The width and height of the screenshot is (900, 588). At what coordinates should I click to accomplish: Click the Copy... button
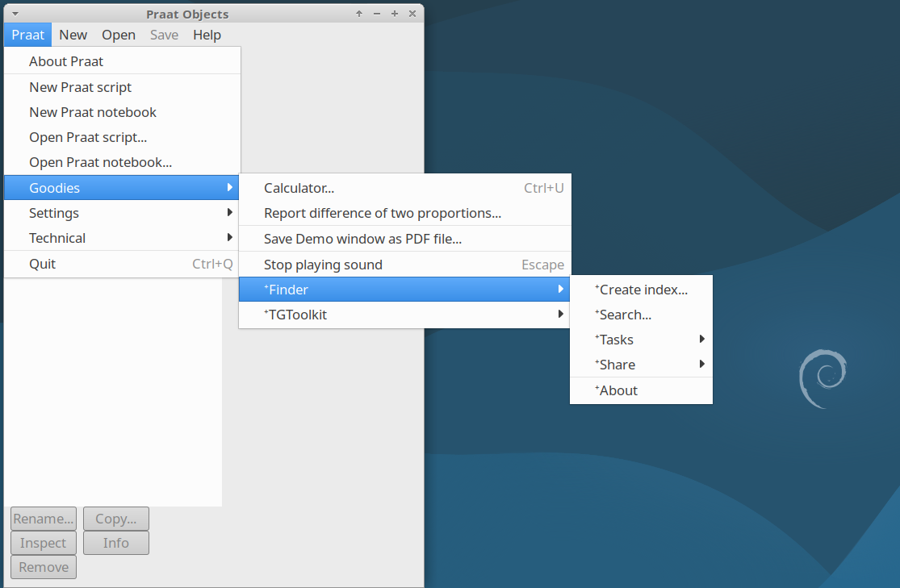click(x=116, y=519)
